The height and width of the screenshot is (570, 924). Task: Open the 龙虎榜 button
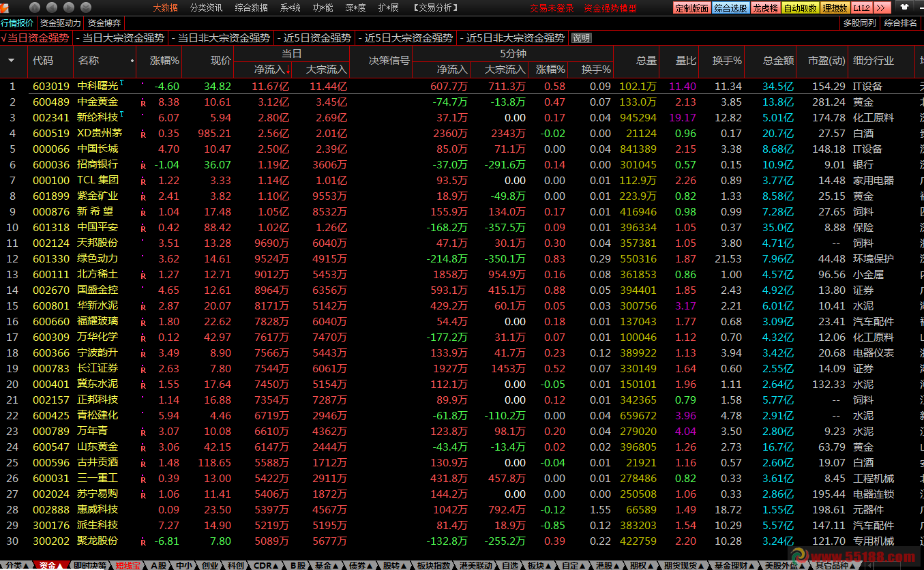765,8
